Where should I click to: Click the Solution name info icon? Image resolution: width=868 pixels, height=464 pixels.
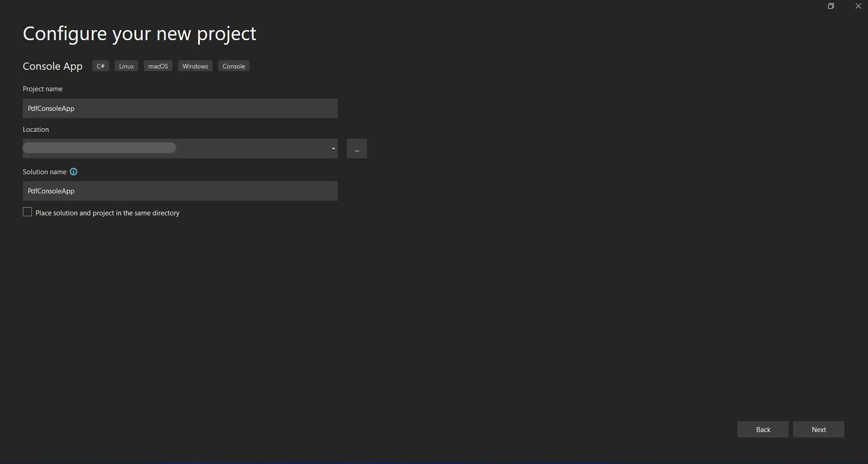[x=73, y=172]
